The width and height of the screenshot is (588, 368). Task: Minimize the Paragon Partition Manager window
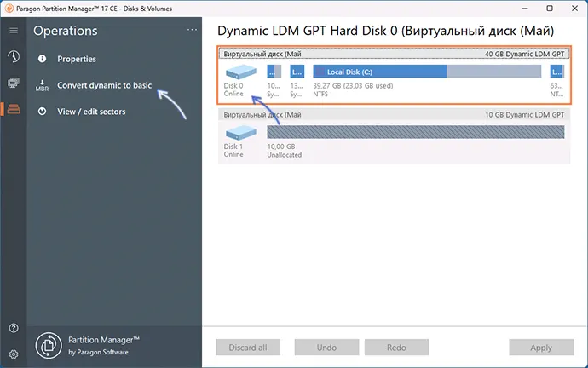coord(525,9)
